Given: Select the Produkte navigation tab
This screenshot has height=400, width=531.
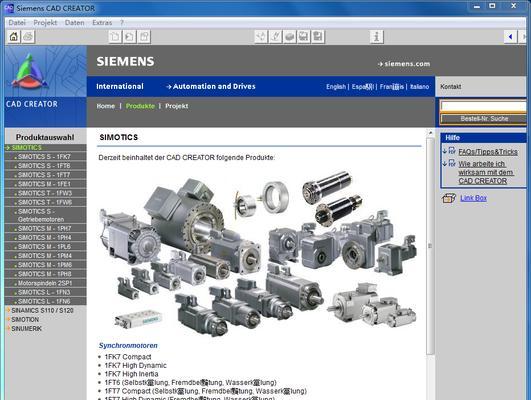Looking at the screenshot, I should tap(140, 106).
